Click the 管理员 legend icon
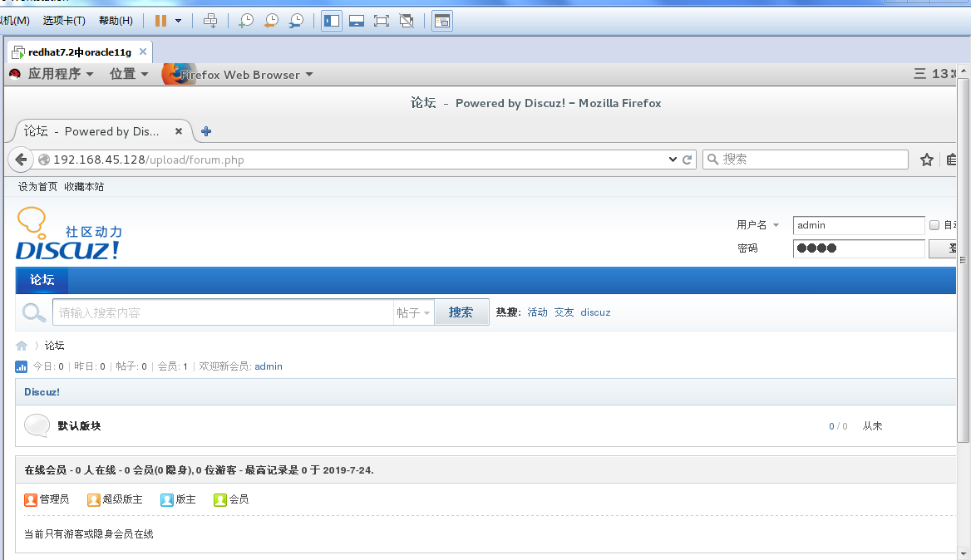Screen dimensions: 971x560 point(31,499)
